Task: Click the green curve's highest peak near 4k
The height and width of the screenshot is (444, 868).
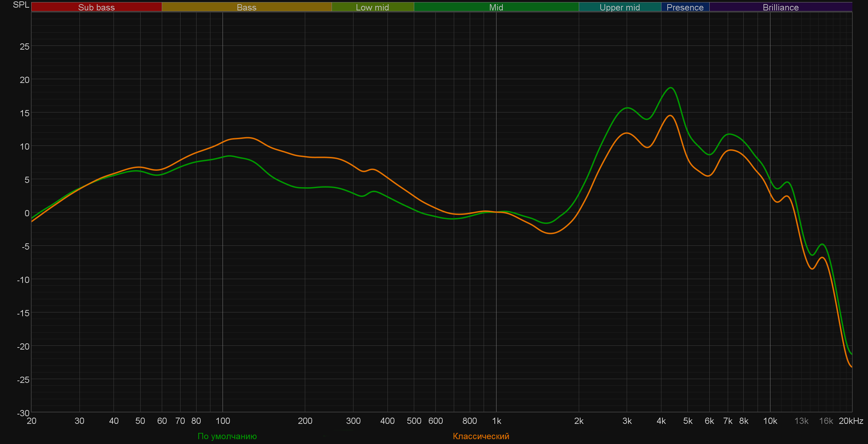Action: (x=671, y=88)
